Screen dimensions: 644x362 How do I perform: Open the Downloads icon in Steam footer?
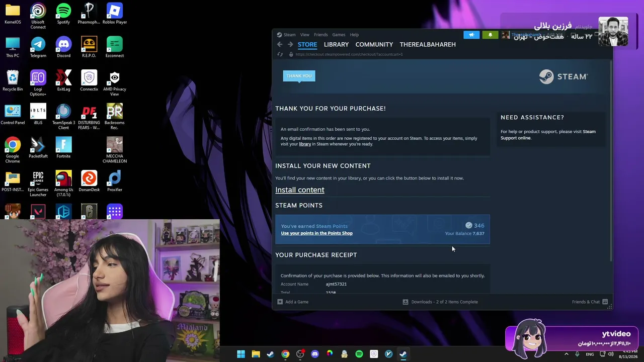[406, 302]
